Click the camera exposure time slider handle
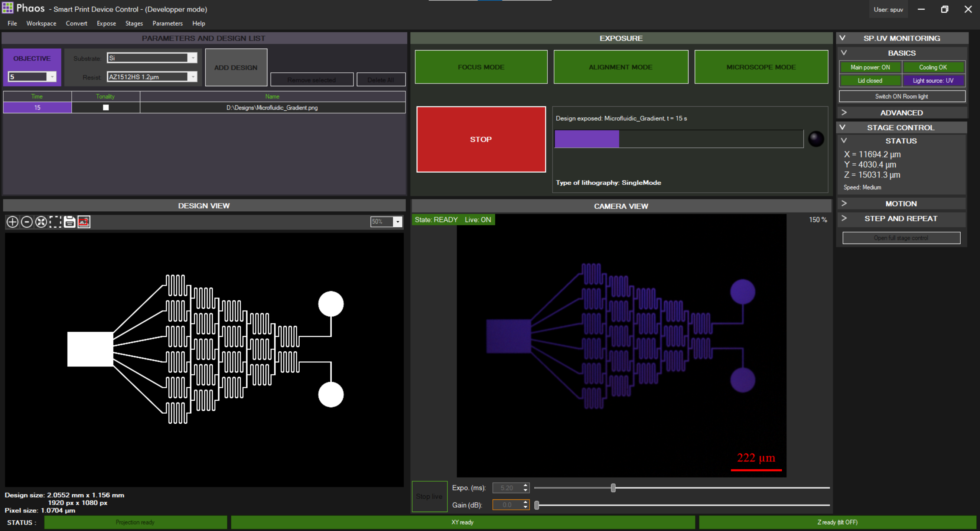The width and height of the screenshot is (980, 531). [613, 488]
